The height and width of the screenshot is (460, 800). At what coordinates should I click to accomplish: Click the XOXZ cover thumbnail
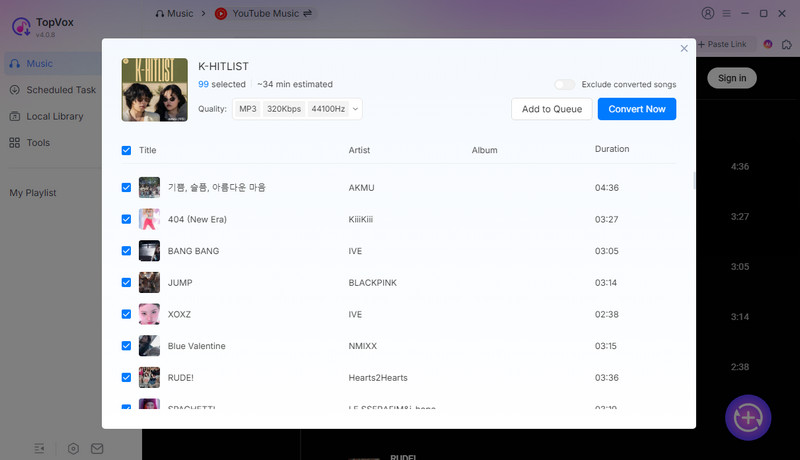149,314
